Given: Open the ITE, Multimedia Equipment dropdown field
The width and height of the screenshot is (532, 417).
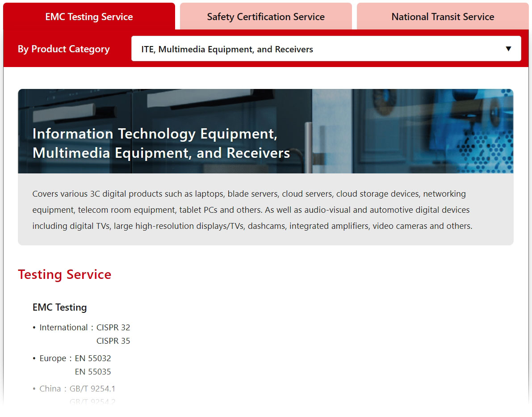Looking at the screenshot, I should [326, 49].
